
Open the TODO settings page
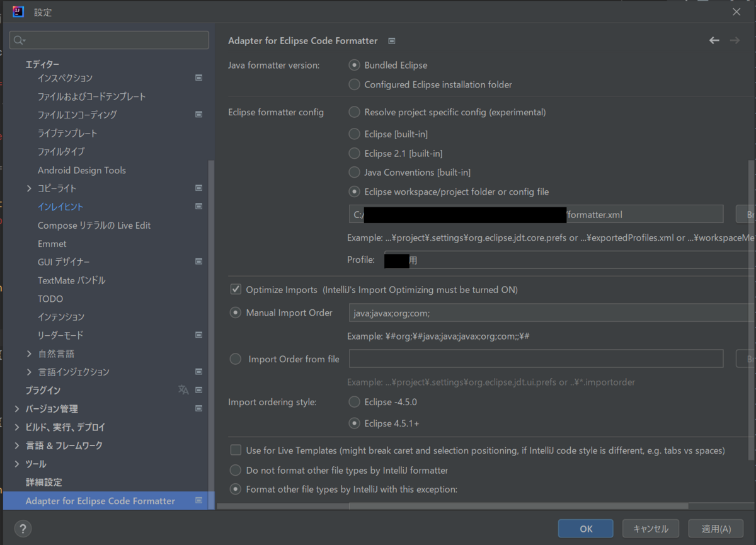(50, 299)
